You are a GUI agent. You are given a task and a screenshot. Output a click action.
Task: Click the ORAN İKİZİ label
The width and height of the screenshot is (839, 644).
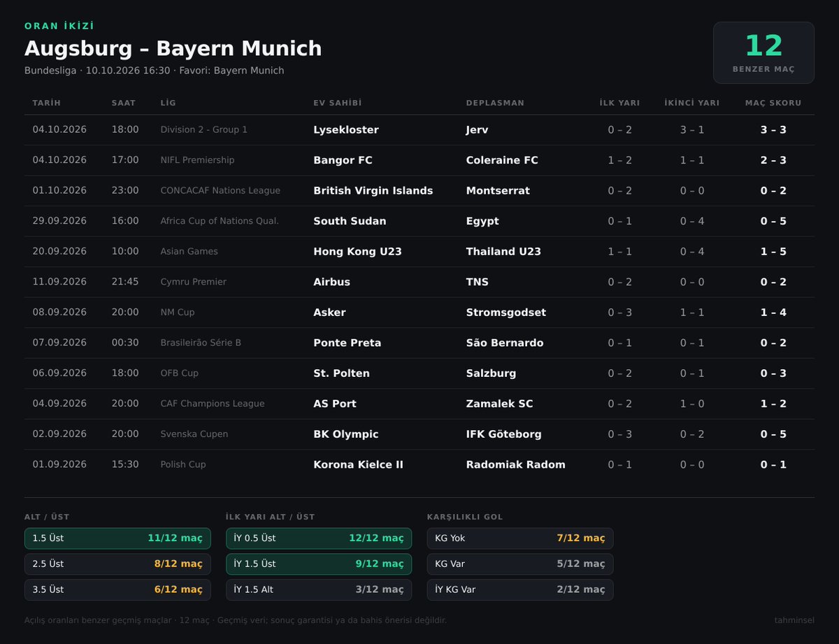(x=59, y=26)
